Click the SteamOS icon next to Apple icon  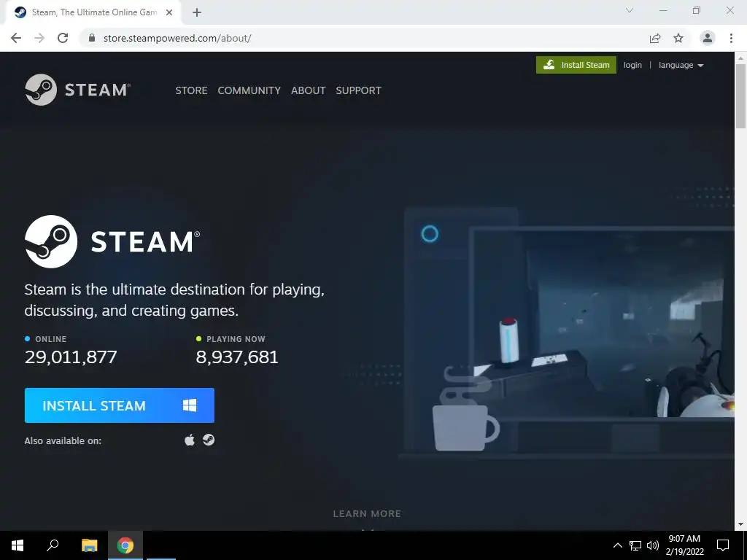(209, 440)
